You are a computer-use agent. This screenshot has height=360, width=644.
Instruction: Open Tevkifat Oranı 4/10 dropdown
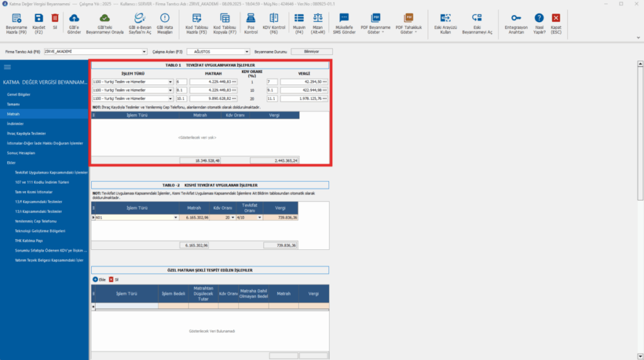pos(260,217)
